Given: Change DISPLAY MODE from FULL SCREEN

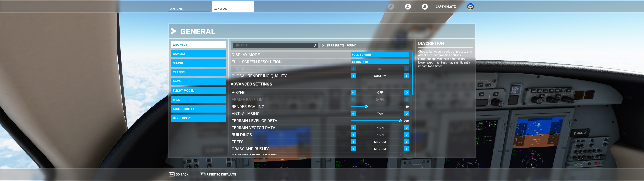Looking at the screenshot, I should [x=380, y=54].
